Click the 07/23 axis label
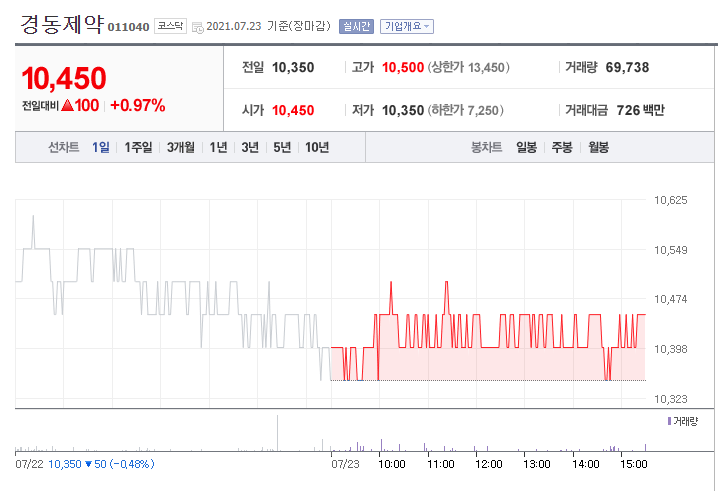The image size is (718, 491). [x=345, y=464]
